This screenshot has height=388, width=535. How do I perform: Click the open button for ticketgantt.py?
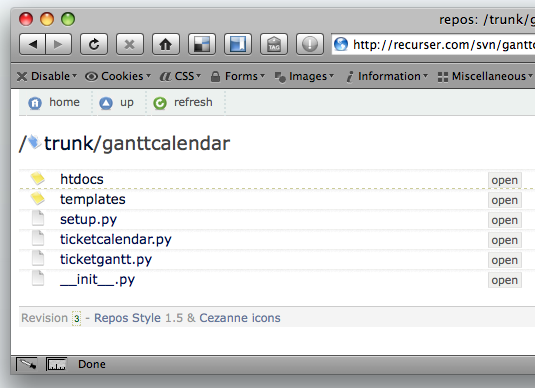pos(505,260)
